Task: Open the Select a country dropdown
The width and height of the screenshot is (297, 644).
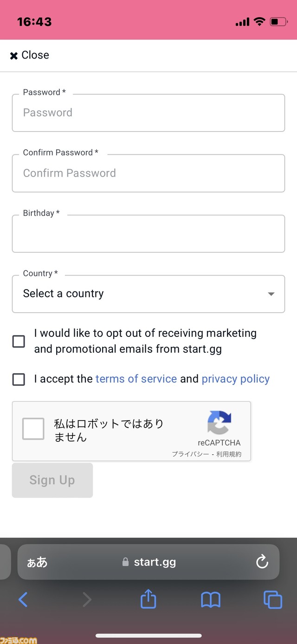Action: 148,294
